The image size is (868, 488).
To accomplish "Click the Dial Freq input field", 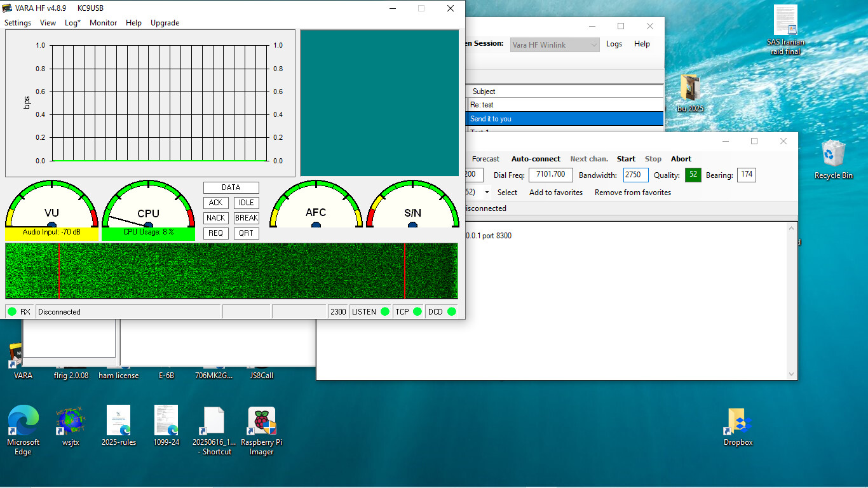I will [550, 175].
